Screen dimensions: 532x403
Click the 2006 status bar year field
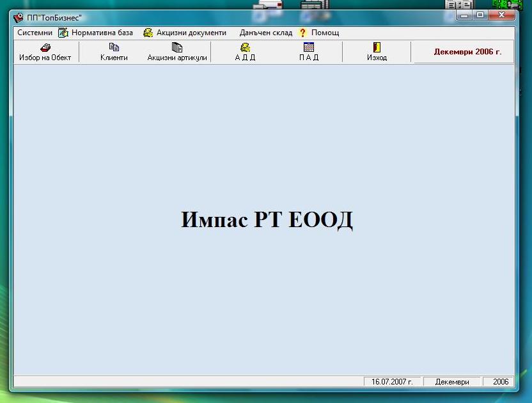497,382
